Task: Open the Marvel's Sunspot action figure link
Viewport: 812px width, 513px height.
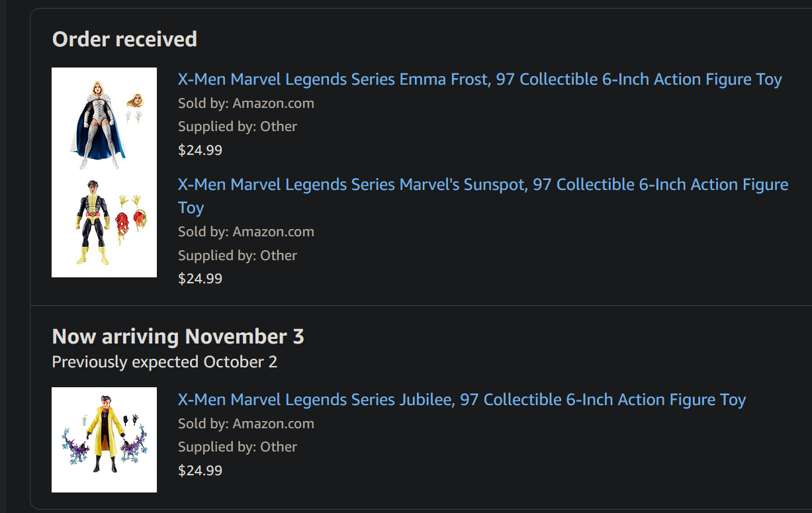Action: click(x=483, y=185)
